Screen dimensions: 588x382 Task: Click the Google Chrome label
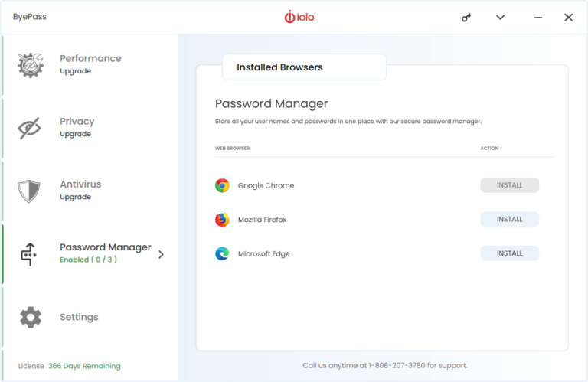click(266, 185)
